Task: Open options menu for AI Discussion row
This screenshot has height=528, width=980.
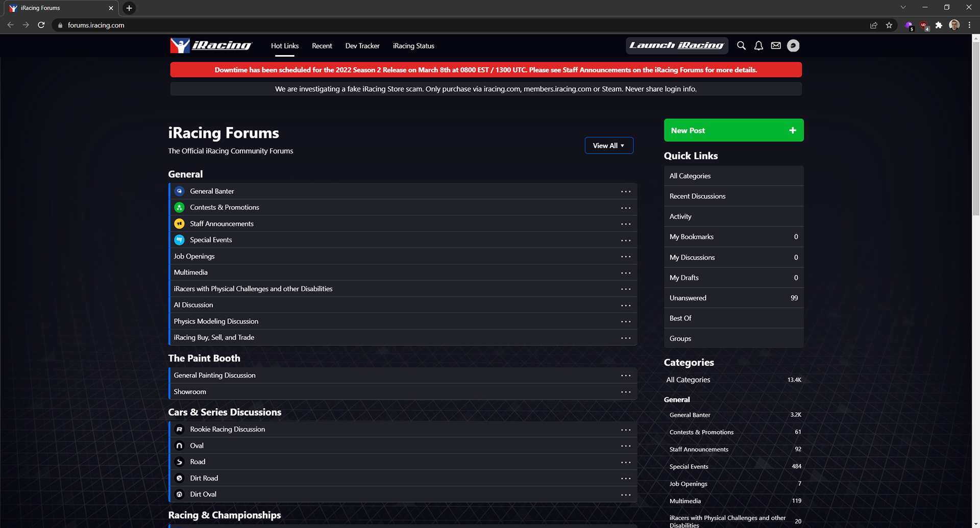Action: (626, 306)
